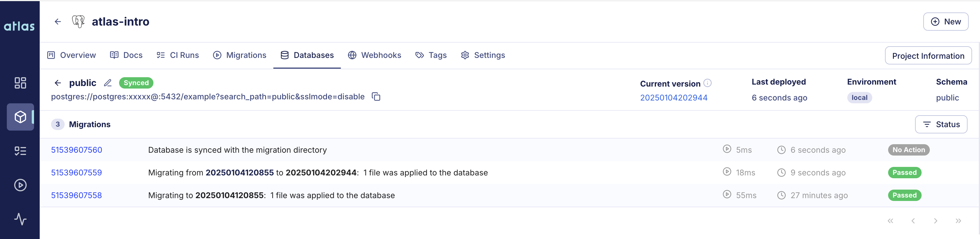Jump to last page of migrations
The image size is (980, 239).
tap(958, 221)
